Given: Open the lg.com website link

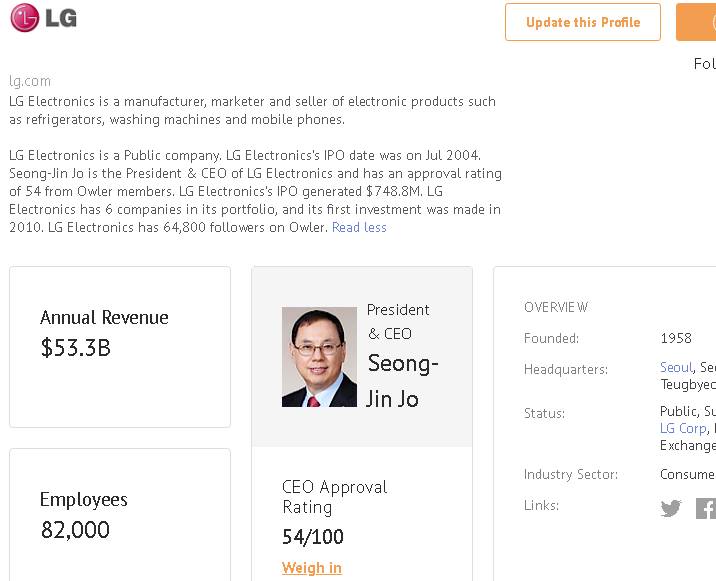Looking at the screenshot, I should pos(30,81).
